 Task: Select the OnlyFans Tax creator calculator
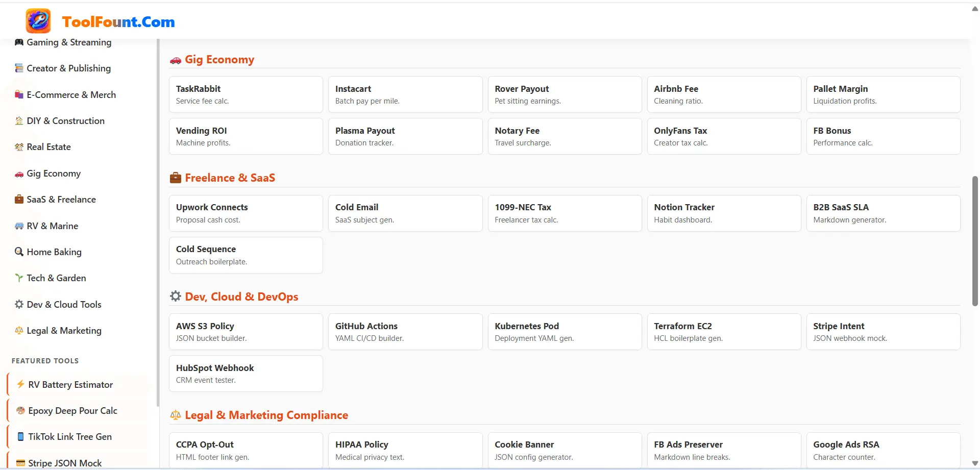click(x=724, y=136)
